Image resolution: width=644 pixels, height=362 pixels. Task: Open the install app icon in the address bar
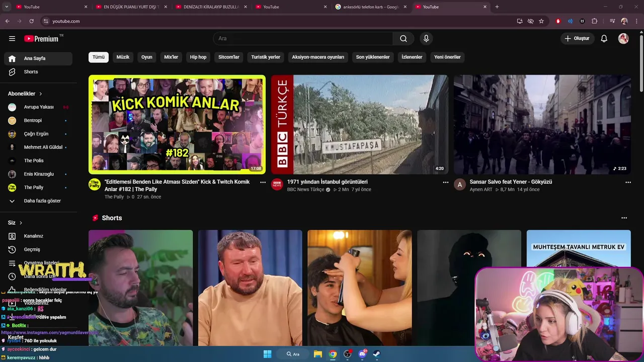tap(520, 21)
